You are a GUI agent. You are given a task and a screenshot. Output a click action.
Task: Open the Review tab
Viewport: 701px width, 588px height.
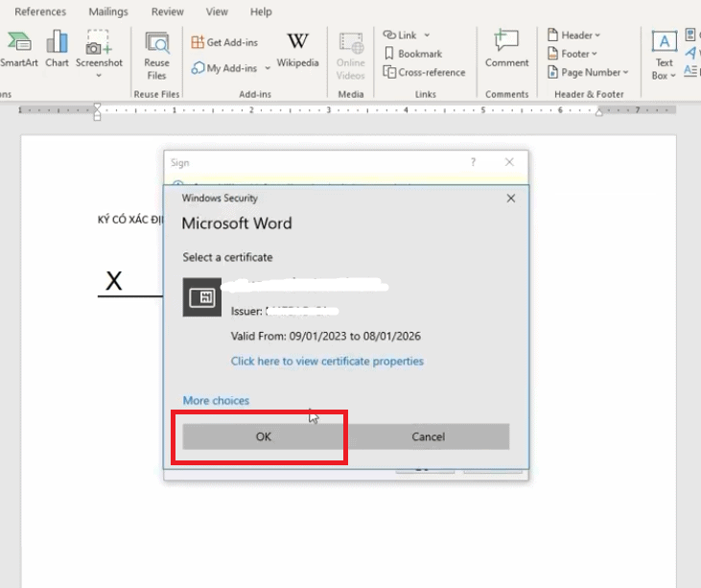coord(167,12)
